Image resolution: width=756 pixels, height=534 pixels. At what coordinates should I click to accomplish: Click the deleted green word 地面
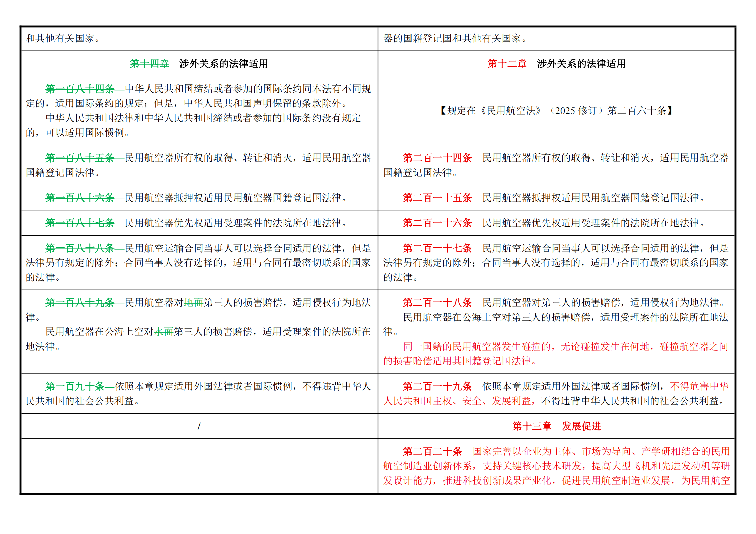click(x=194, y=302)
